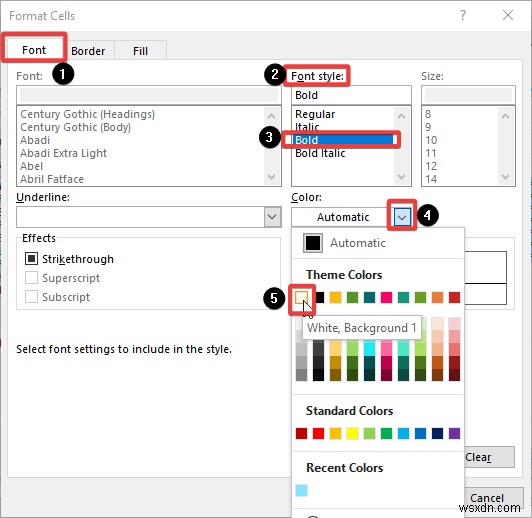The height and width of the screenshot is (518, 532).
Task: Select Bold Italic font style
Action: 320,153
